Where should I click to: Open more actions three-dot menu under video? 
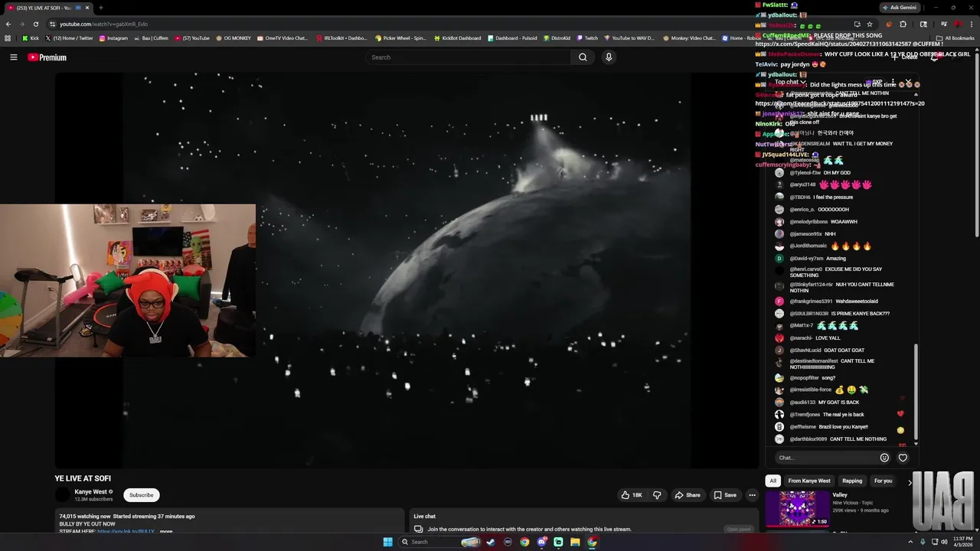pos(752,495)
